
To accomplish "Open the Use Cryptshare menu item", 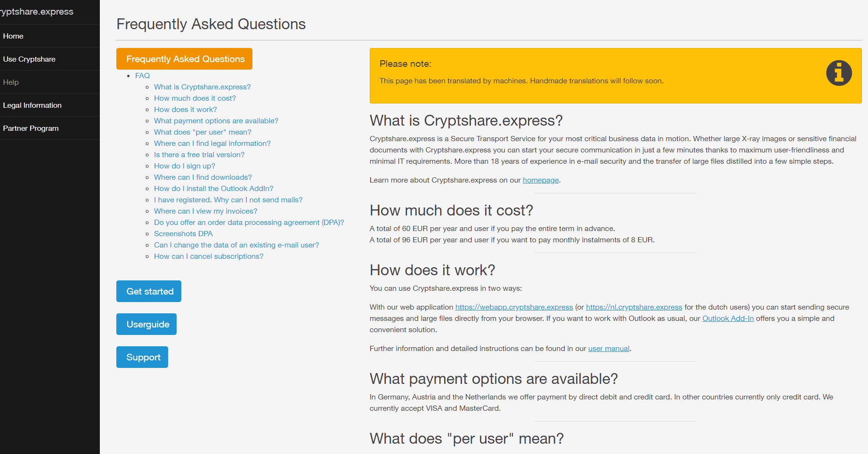I will [x=29, y=59].
